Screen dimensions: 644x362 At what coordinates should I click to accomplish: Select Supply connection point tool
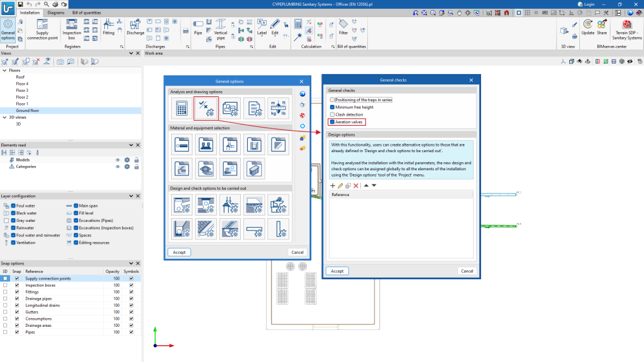(42, 30)
